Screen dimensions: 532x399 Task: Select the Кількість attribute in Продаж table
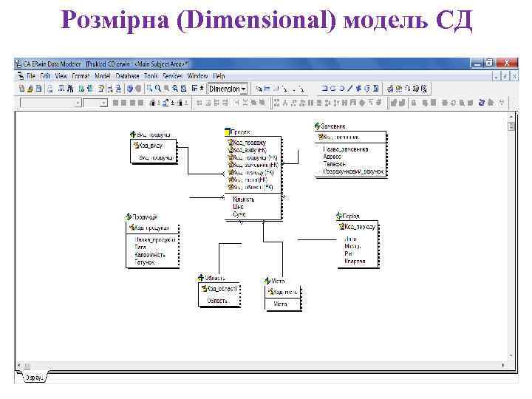coord(244,199)
